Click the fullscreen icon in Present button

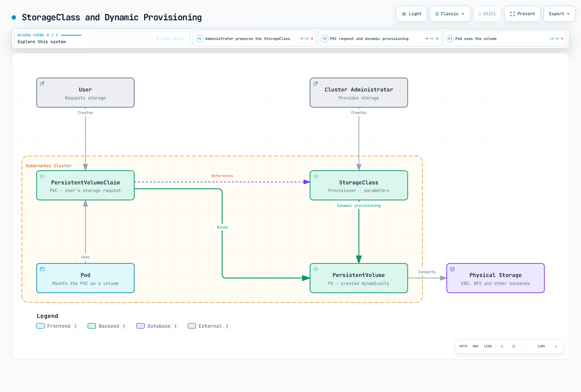(512, 14)
